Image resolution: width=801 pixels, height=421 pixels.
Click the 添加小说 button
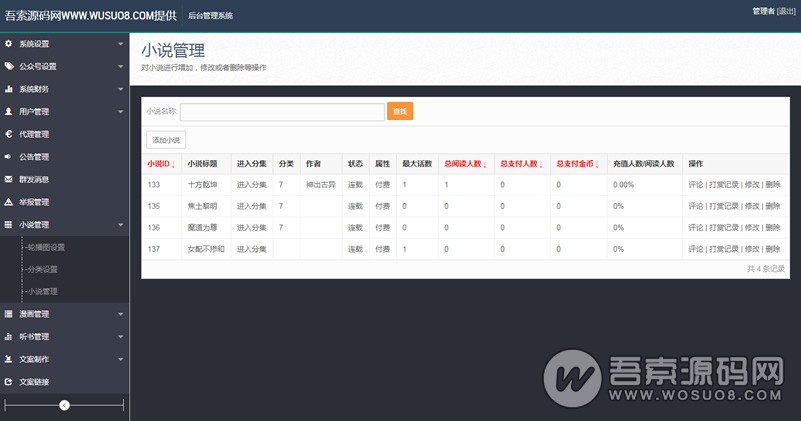166,140
